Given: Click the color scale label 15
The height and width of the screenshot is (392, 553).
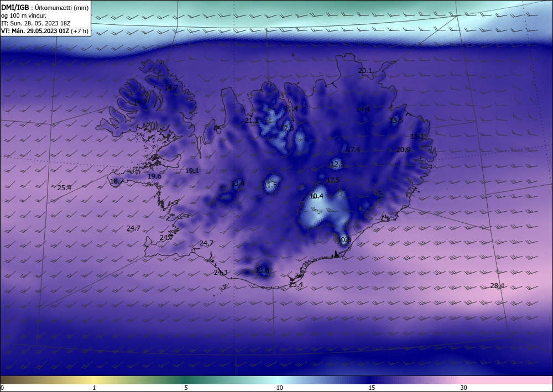Looking at the screenshot, I should point(372,388).
